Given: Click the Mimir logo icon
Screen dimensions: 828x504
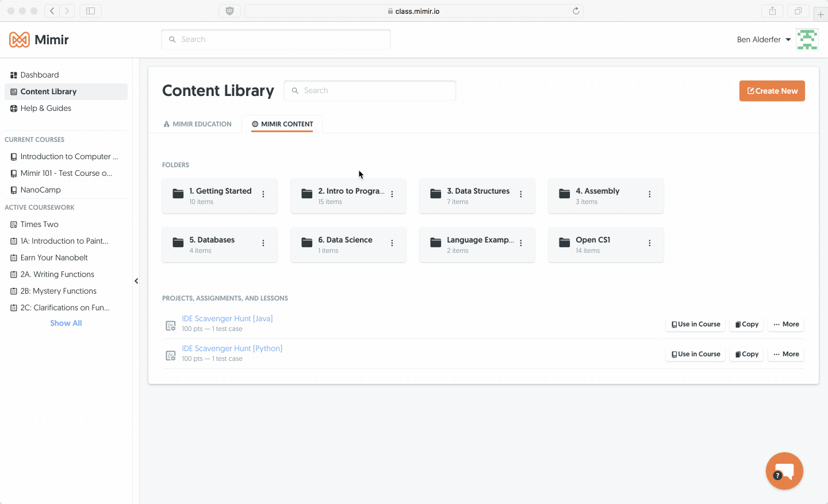Looking at the screenshot, I should 20,40.
